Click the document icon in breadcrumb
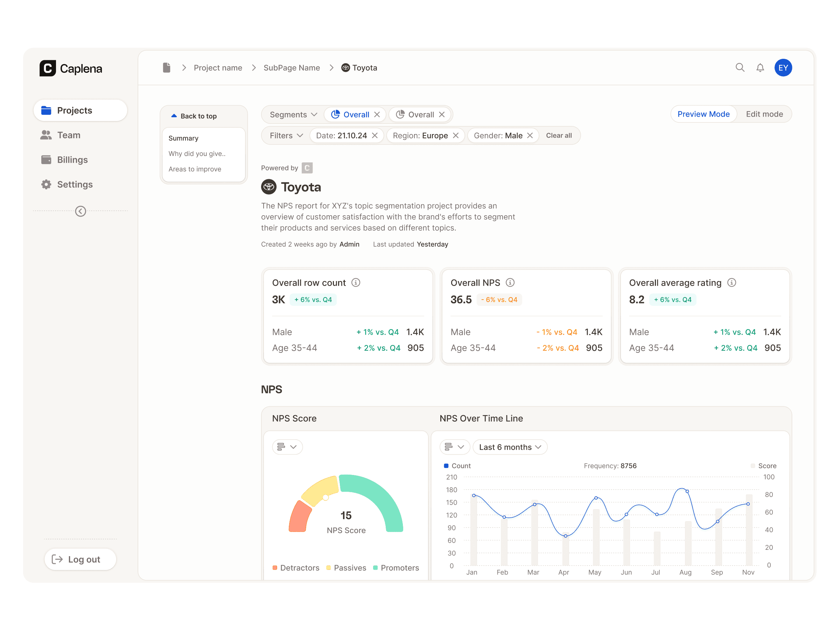This screenshot has width=840, height=630. pyautogui.click(x=166, y=68)
